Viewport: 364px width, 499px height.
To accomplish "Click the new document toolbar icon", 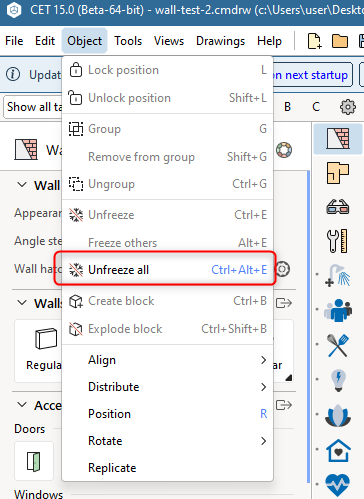I will (314, 41).
